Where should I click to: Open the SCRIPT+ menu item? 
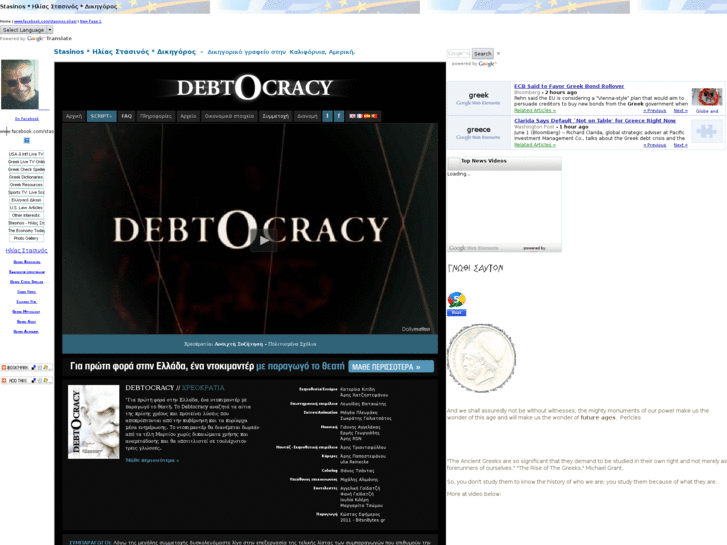click(101, 116)
